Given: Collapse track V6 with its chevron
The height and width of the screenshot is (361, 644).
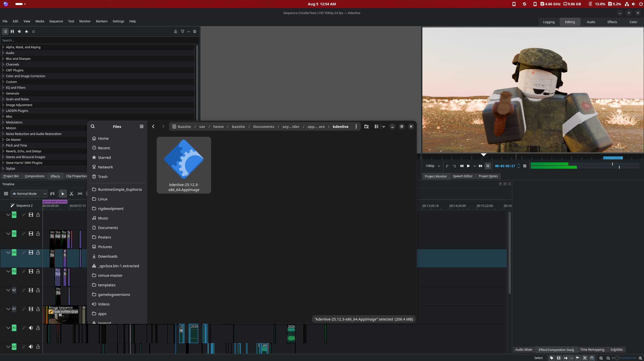Looking at the screenshot, I should coord(8,215).
